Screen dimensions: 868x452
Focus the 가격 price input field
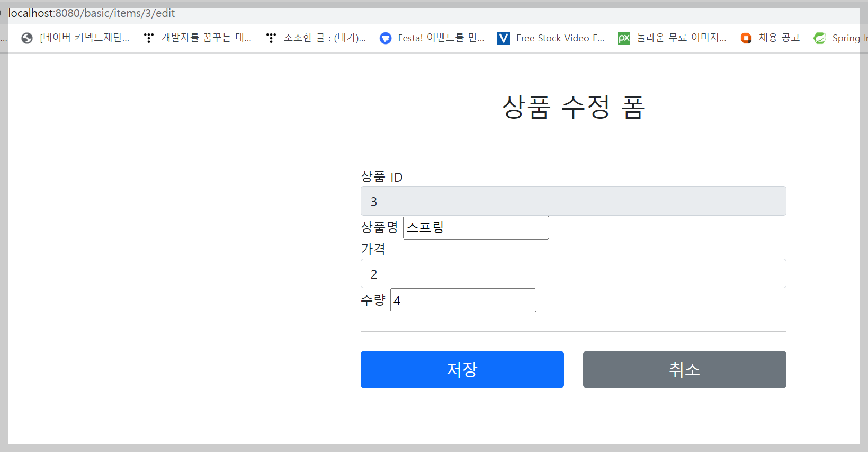(x=573, y=273)
